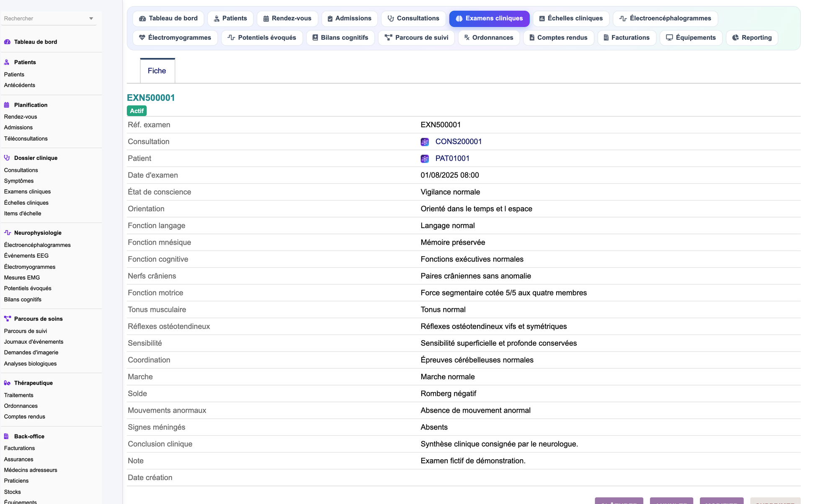
Task: Click the monitor icon on Équipements tab
Action: (669, 38)
